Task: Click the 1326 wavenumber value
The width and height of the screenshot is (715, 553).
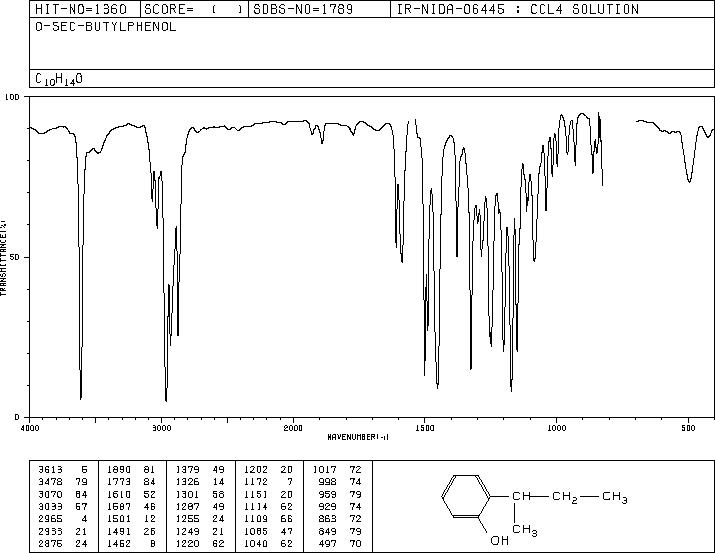Action: pos(188,482)
